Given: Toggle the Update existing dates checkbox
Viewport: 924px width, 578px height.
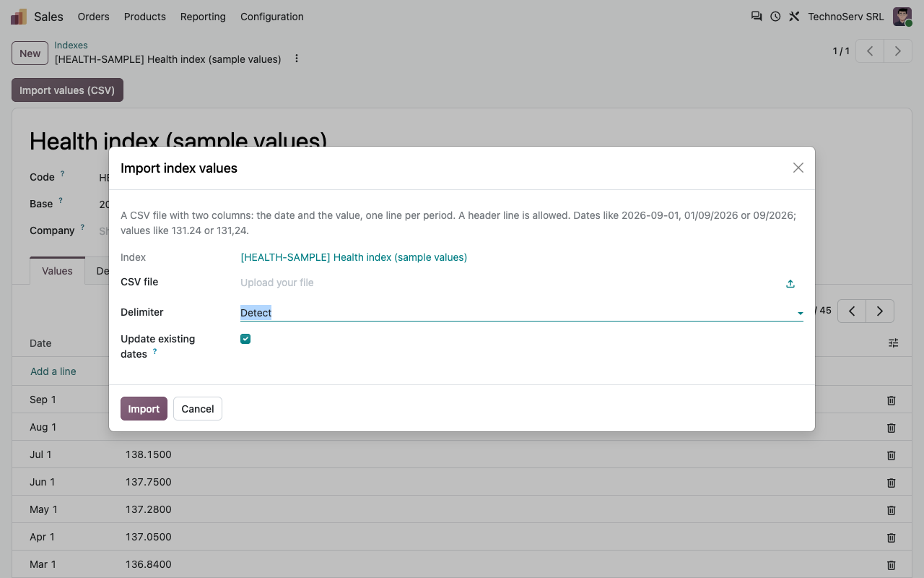Looking at the screenshot, I should tap(245, 339).
